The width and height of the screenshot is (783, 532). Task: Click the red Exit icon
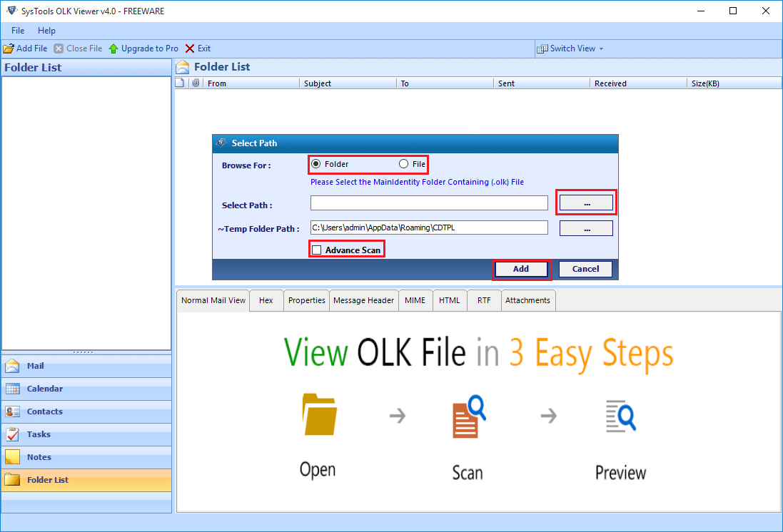(x=190, y=48)
